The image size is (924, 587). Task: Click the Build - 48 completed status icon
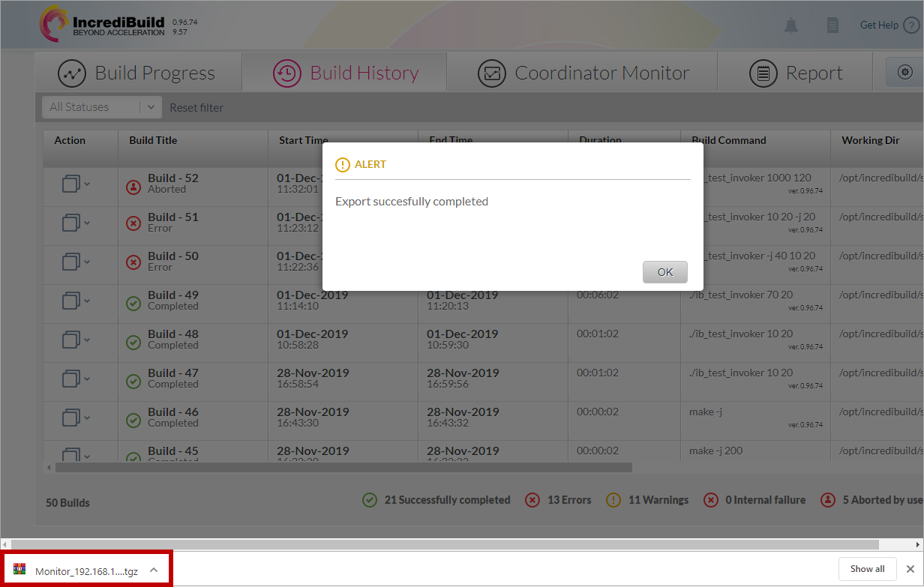[x=133, y=340]
